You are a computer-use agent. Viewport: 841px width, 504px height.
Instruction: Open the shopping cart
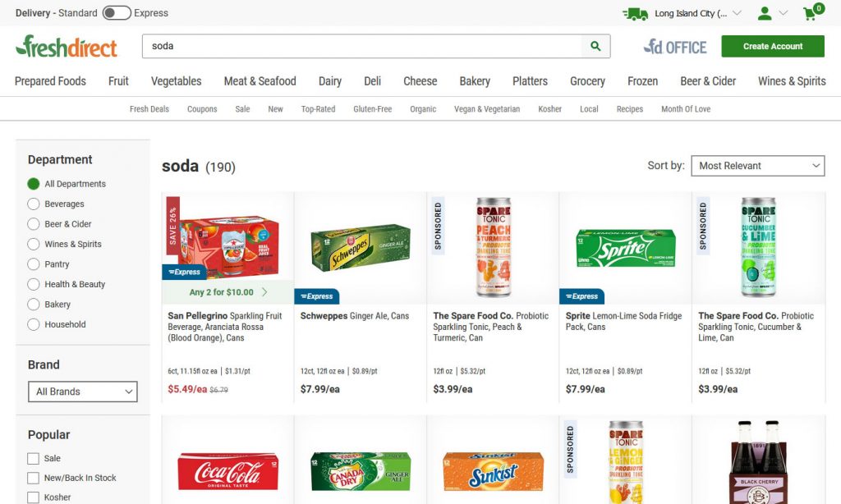pos(811,14)
